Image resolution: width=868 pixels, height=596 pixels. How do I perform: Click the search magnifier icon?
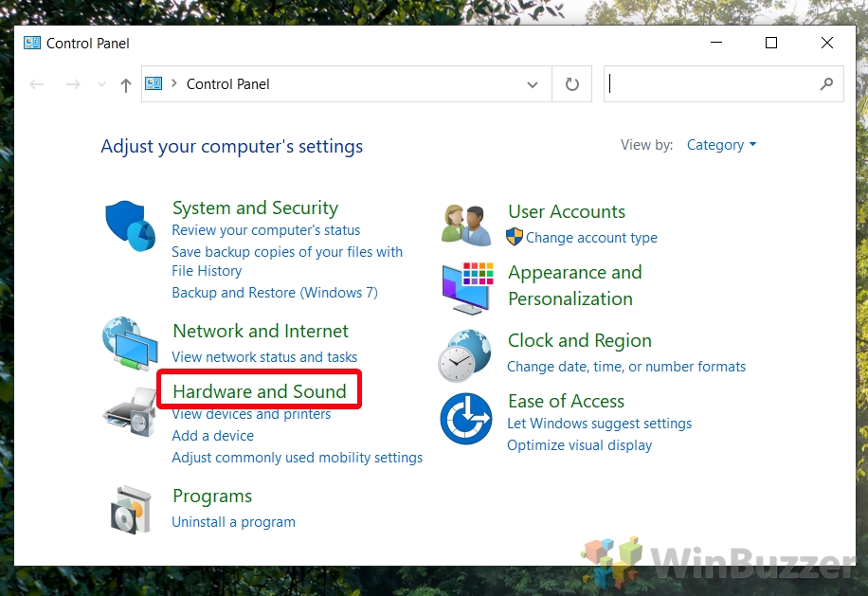point(826,84)
